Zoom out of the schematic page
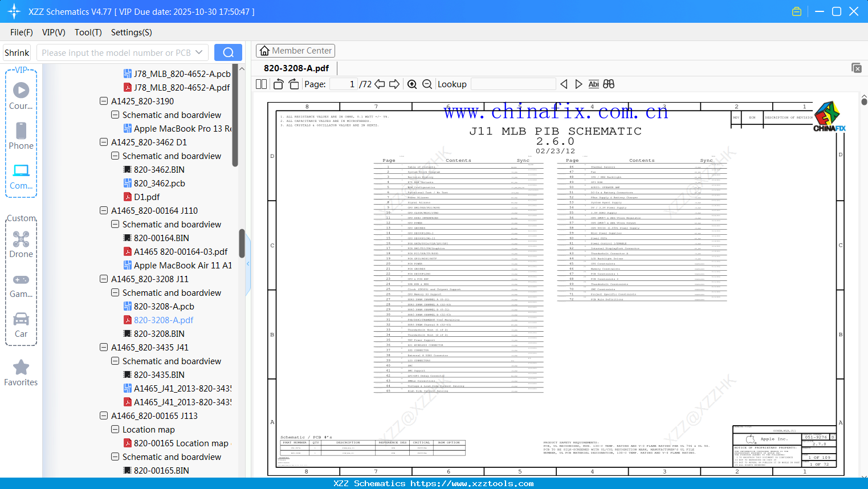This screenshot has width=868, height=489. [x=427, y=84]
